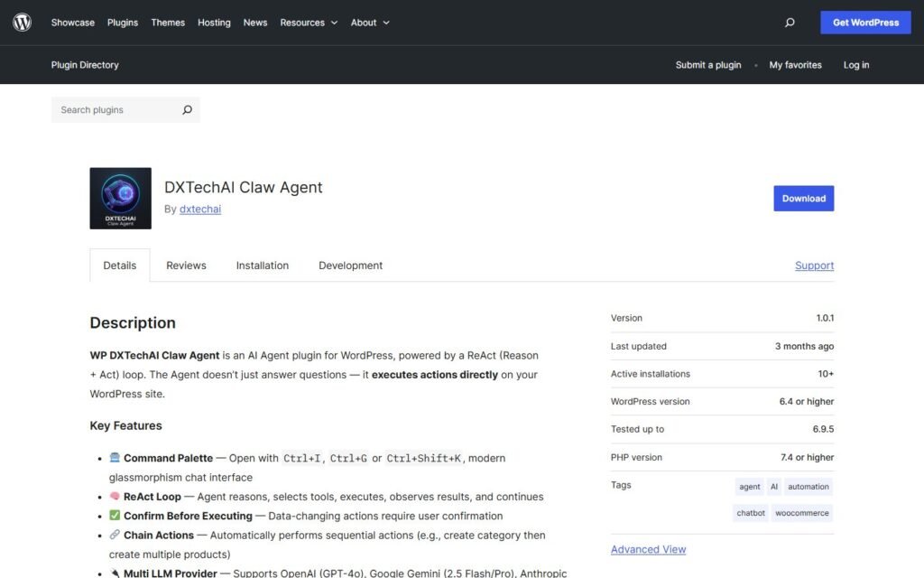Click the '3 months ago' last updated value
Image resolution: width=924 pixels, height=578 pixels.
pyautogui.click(x=804, y=346)
